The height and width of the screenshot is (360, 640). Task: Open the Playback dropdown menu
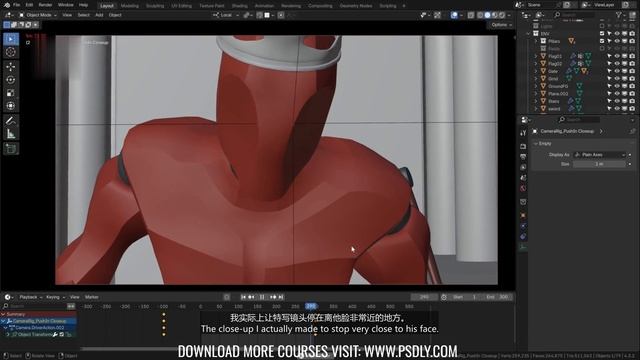(31, 297)
